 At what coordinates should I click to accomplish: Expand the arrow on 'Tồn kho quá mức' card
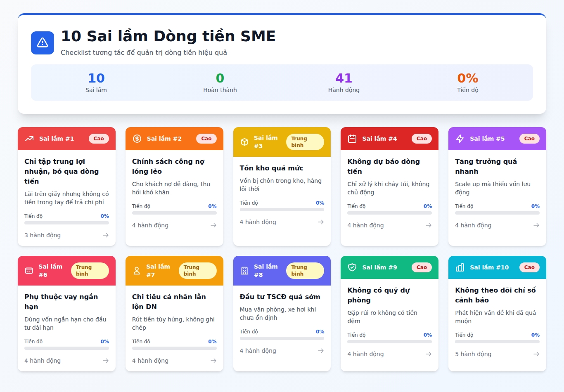321,222
